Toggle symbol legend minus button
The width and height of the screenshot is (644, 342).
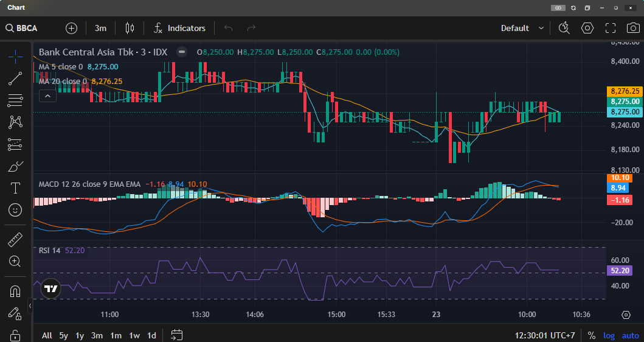coord(182,52)
